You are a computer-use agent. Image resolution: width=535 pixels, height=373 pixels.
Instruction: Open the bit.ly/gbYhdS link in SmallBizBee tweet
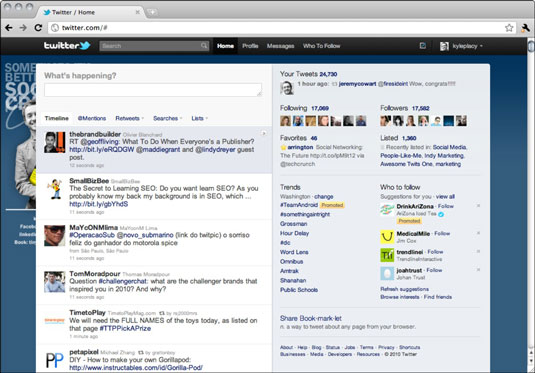[99, 204]
